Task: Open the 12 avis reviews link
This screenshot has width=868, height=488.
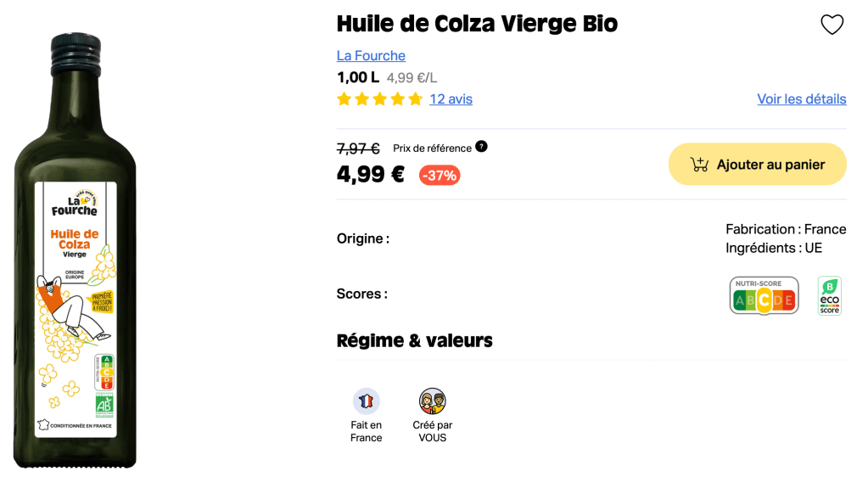Action: click(451, 98)
